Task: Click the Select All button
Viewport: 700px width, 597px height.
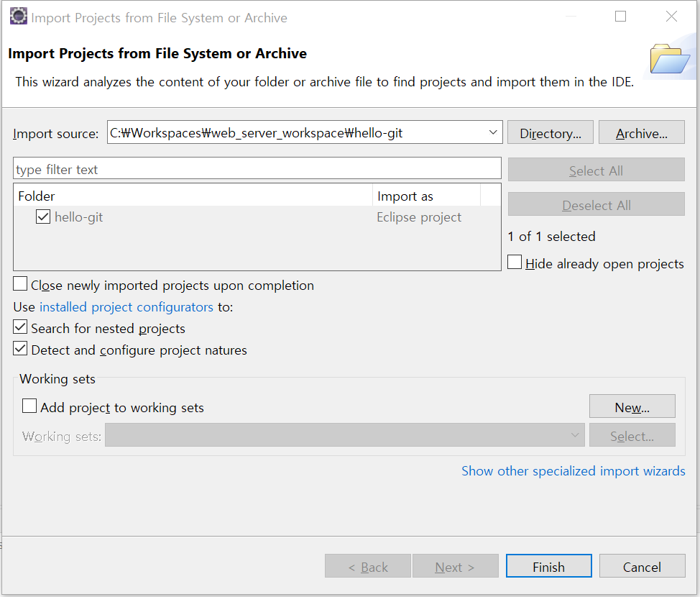Action: [x=596, y=170]
